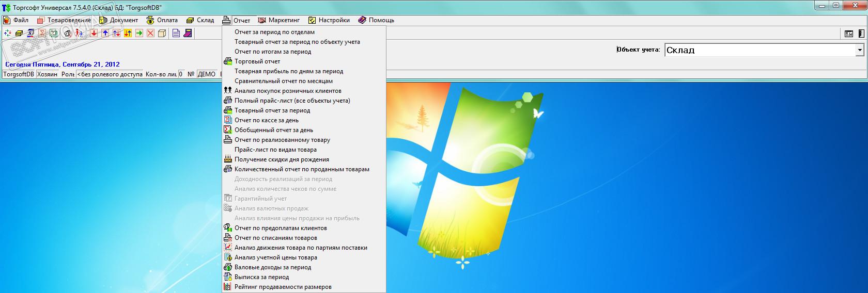Image resolution: width=868 pixels, height=293 pixels.
Task: Select Полный прайс-лист (все объекты учета)
Action: [304, 101]
